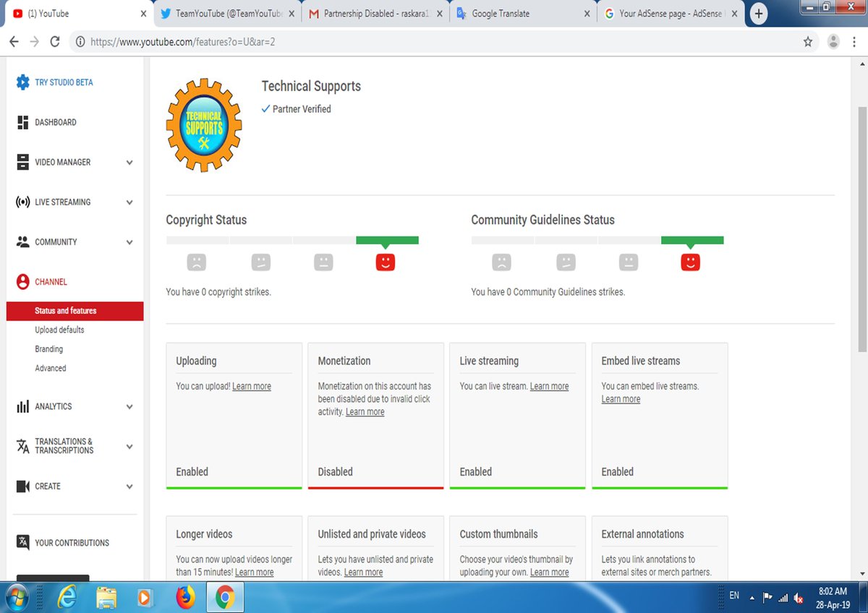Expand the Create section
The height and width of the screenshot is (613, 868).
pyautogui.click(x=129, y=486)
